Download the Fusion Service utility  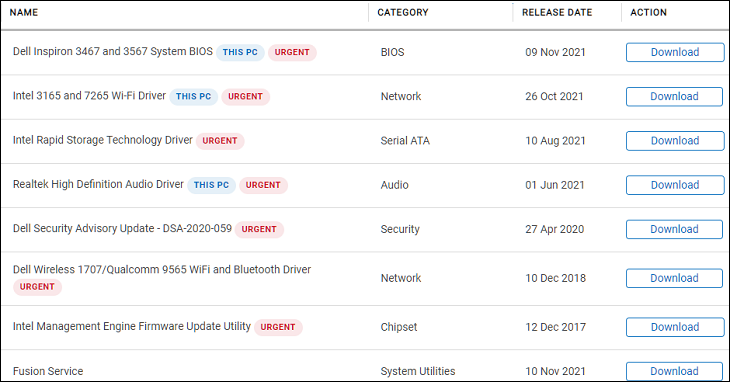(x=674, y=371)
